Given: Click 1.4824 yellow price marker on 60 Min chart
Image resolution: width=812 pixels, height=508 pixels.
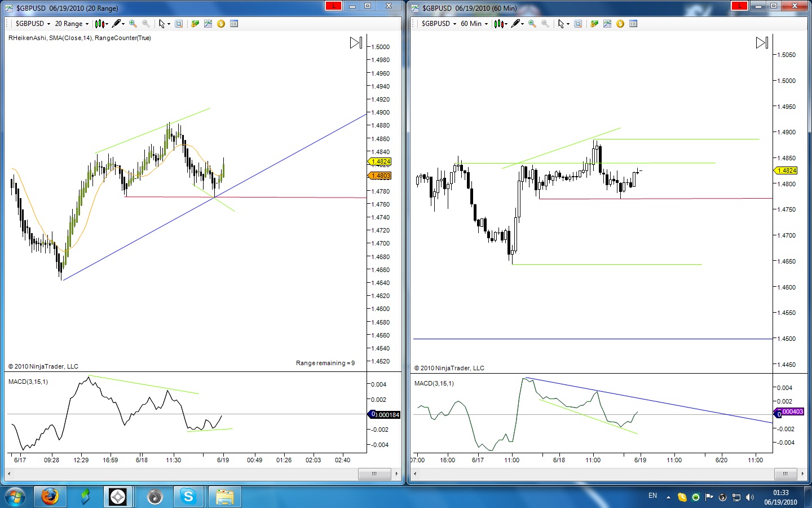Looking at the screenshot, I should point(787,170).
